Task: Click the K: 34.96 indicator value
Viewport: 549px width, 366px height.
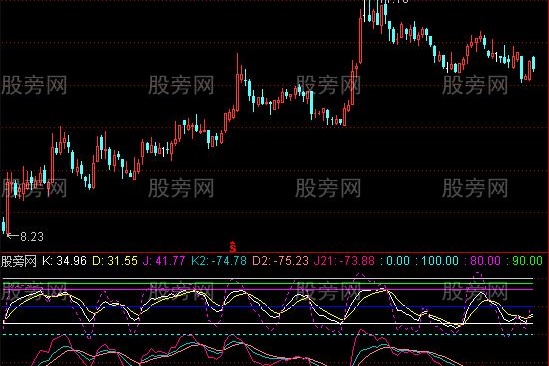Action: pos(64,261)
